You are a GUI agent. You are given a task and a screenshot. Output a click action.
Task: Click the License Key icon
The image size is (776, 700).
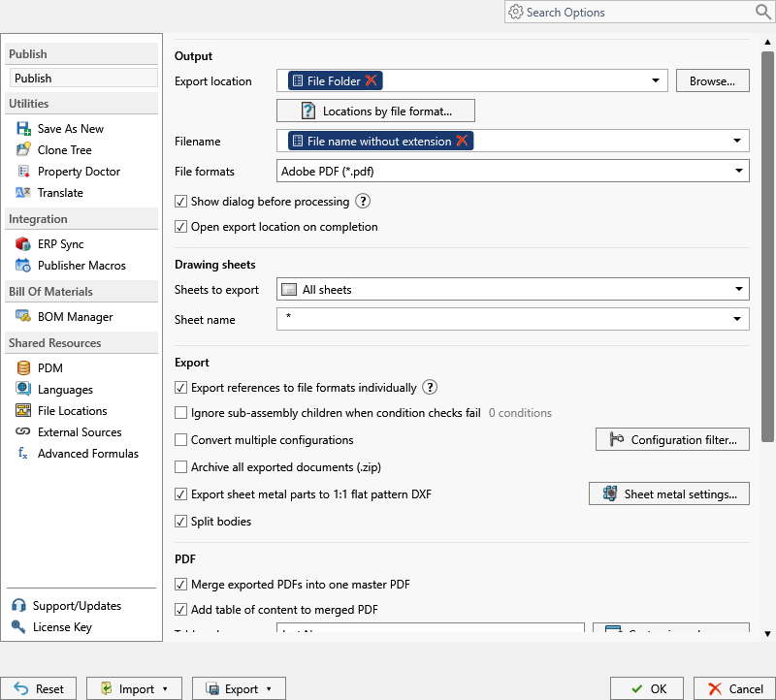coord(18,626)
